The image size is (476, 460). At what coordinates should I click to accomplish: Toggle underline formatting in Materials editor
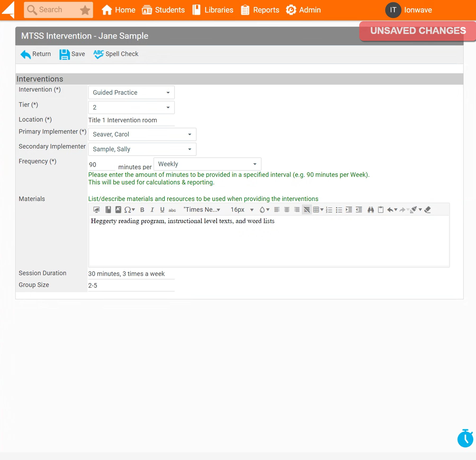click(162, 210)
